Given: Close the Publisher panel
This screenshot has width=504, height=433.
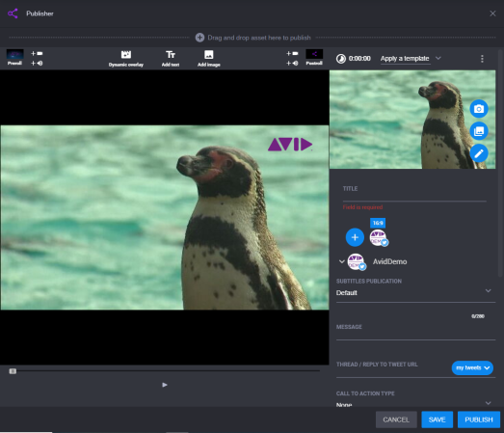Looking at the screenshot, I should point(492,14).
